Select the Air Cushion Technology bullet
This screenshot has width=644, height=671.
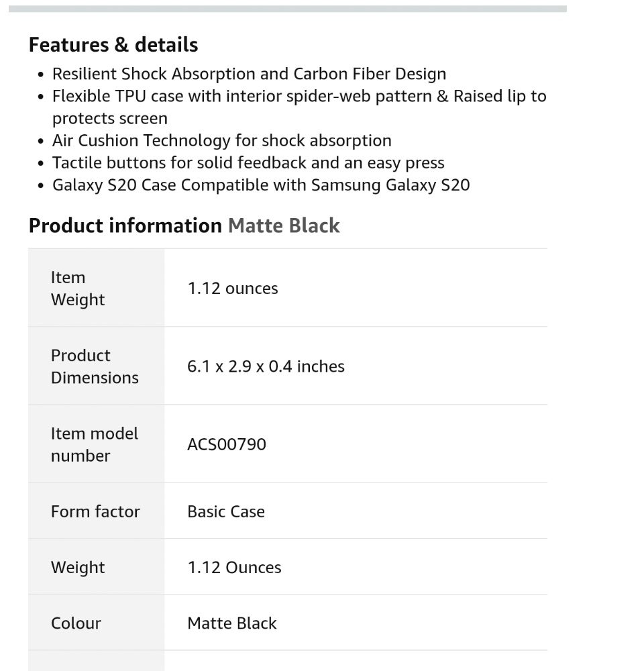point(221,141)
